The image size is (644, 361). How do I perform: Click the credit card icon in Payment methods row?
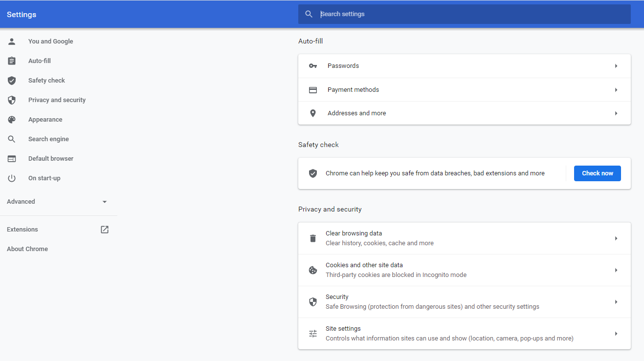[313, 90]
